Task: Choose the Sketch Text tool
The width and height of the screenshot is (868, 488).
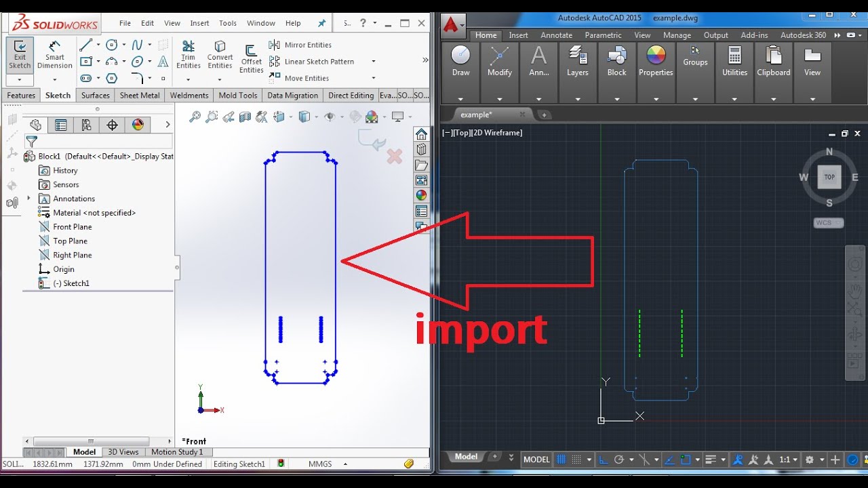Action: pyautogui.click(x=163, y=62)
